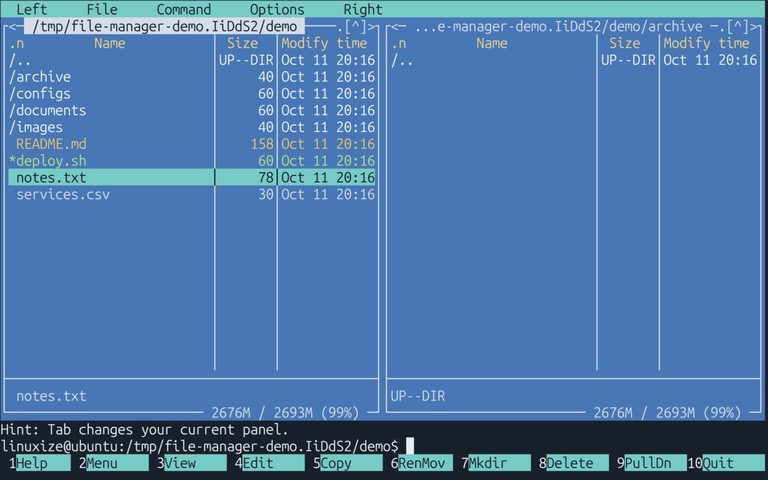Click the 5 Copy function key

(348, 463)
